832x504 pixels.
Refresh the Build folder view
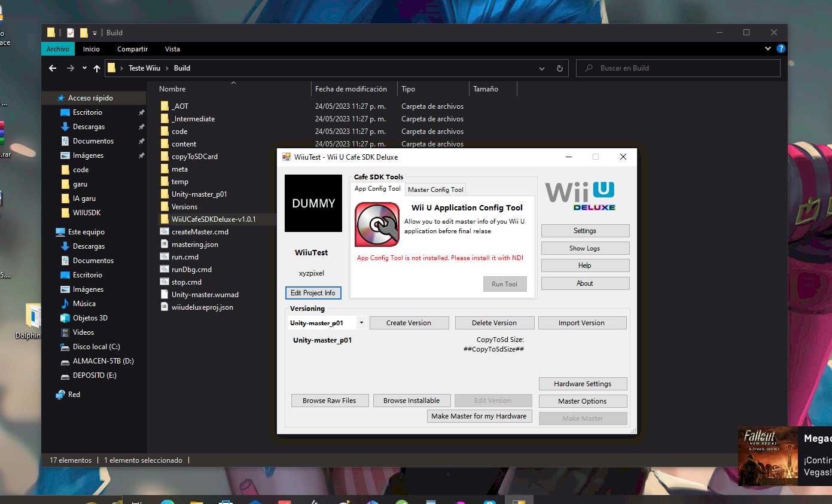click(x=560, y=68)
